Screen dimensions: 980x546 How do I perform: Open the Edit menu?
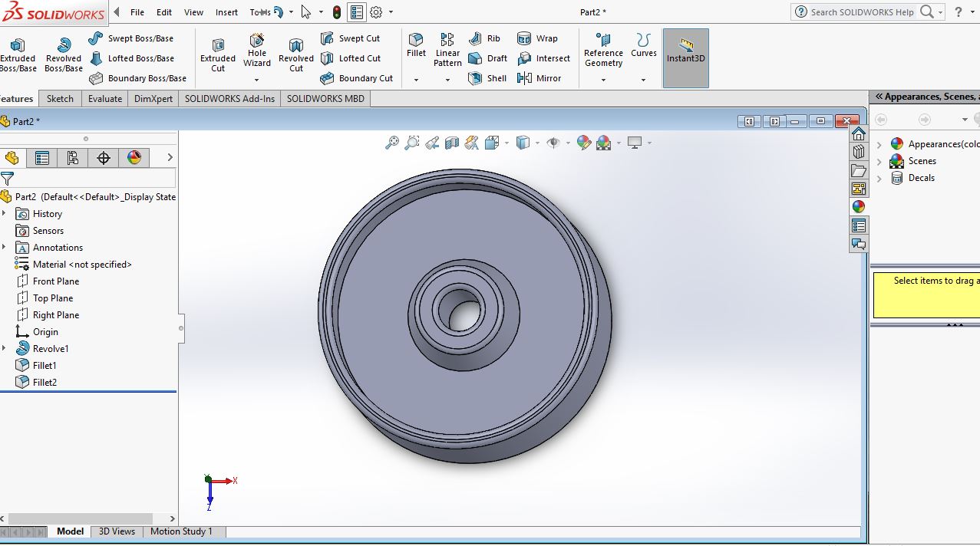coord(164,12)
